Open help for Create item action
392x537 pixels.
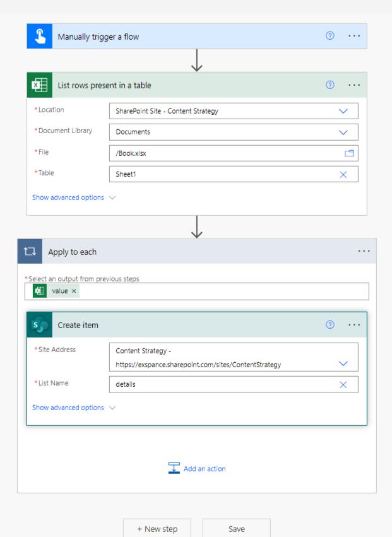coord(330,324)
